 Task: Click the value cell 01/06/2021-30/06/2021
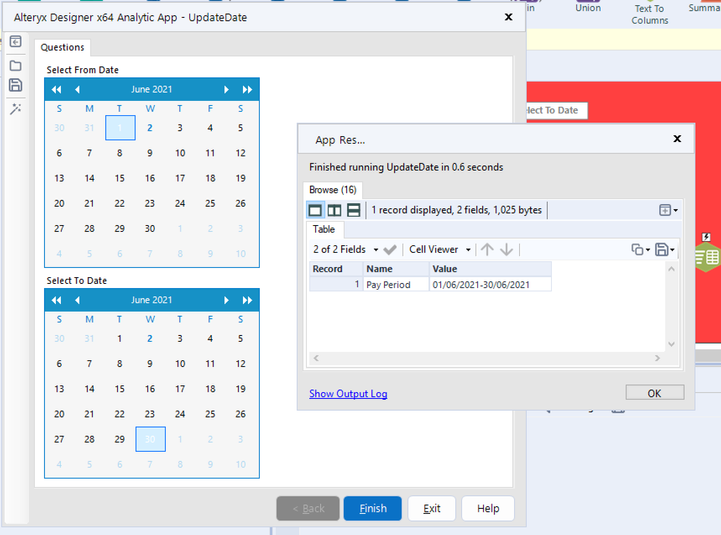(x=490, y=285)
